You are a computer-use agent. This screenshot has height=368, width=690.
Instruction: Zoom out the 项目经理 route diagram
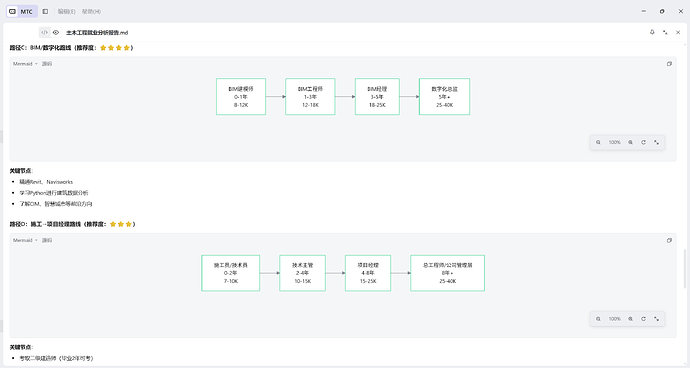(598, 319)
